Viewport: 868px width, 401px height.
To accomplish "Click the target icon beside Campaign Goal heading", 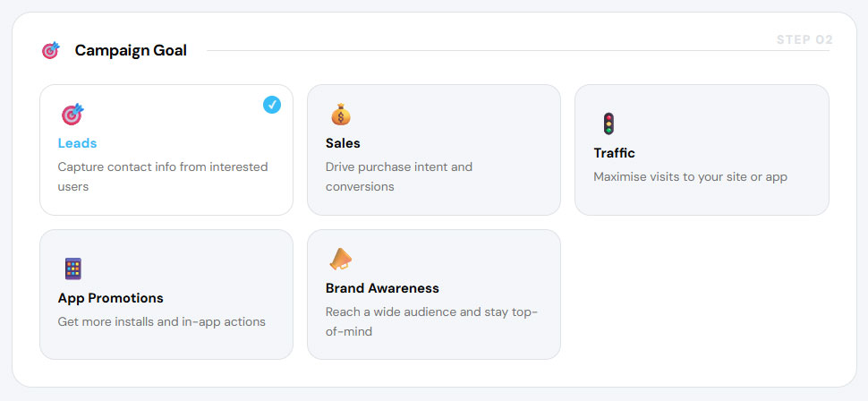I will tap(51, 50).
